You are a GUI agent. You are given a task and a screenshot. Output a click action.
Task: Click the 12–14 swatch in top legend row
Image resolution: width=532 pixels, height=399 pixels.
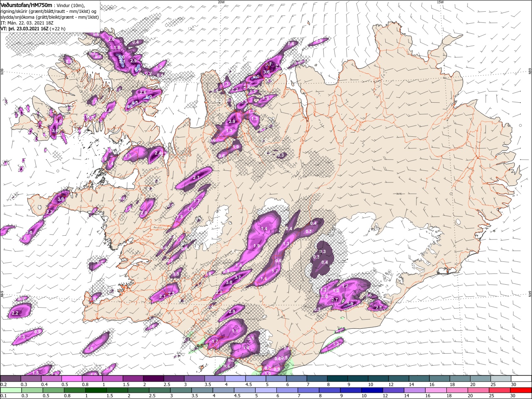coord(398,379)
